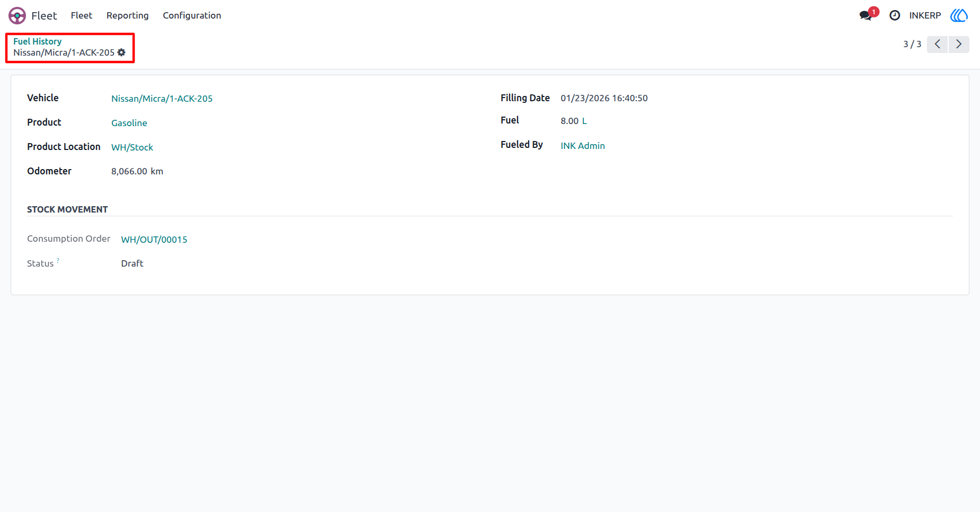Click the user avatar logo icon
This screenshot has height=512, width=980.
(x=959, y=15)
